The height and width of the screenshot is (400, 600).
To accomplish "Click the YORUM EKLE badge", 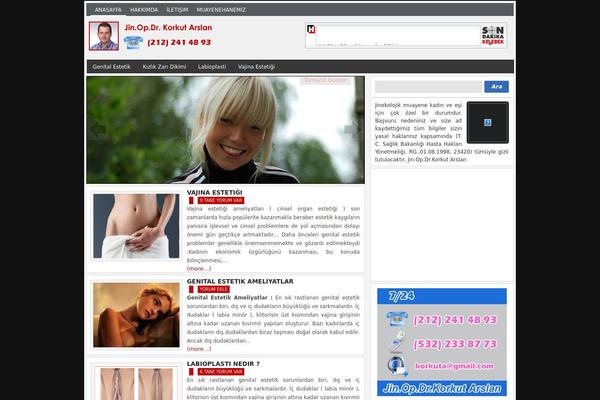I will point(214,289).
